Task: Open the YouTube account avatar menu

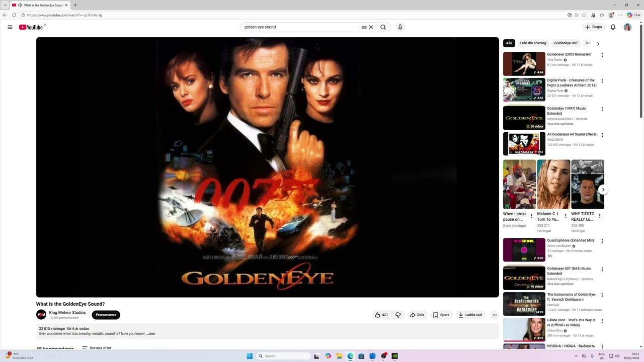Action: [627, 27]
